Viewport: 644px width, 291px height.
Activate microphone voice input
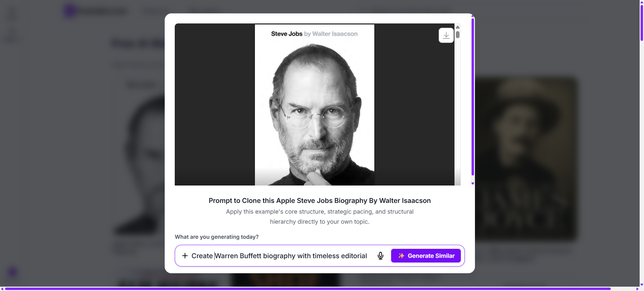(380, 256)
